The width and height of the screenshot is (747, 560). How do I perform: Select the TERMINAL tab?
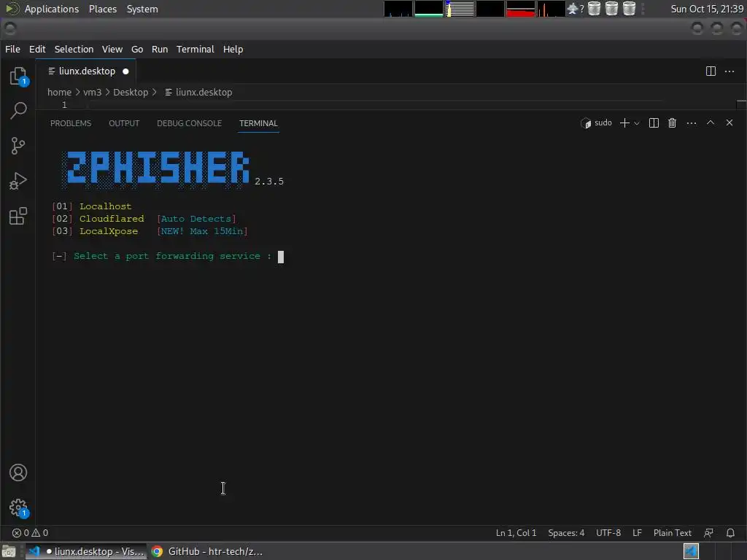pyautogui.click(x=258, y=123)
